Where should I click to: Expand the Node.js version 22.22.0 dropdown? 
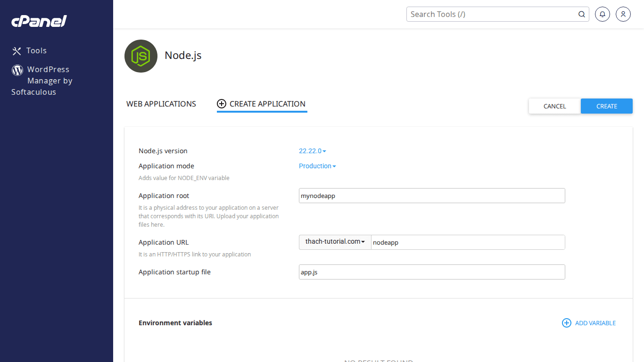312,151
